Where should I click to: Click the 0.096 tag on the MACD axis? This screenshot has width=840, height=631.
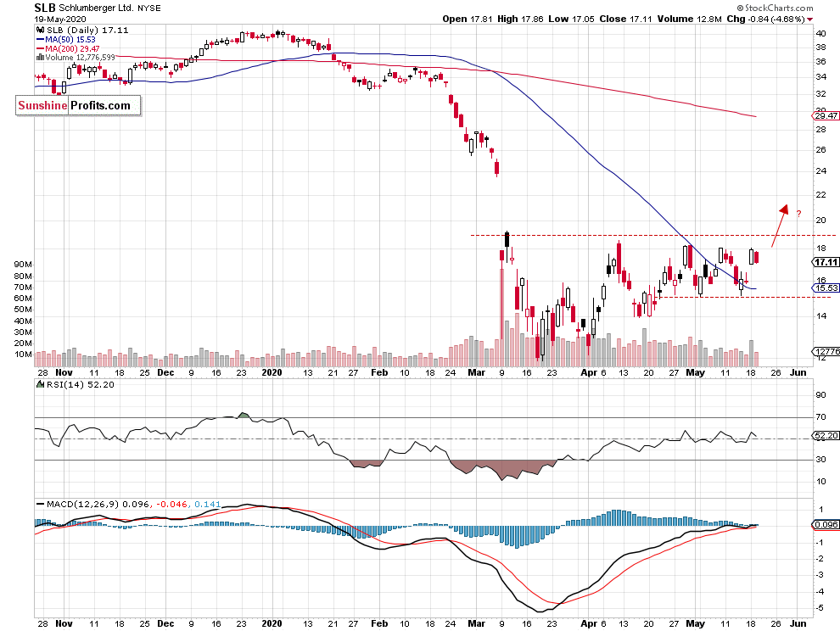[826, 524]
